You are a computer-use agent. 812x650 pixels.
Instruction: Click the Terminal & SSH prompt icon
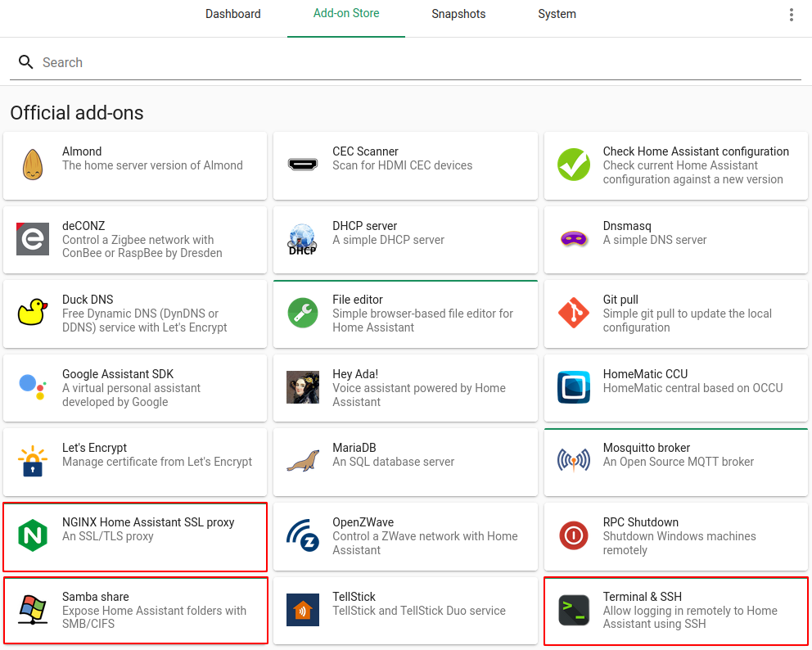point(573,610)
